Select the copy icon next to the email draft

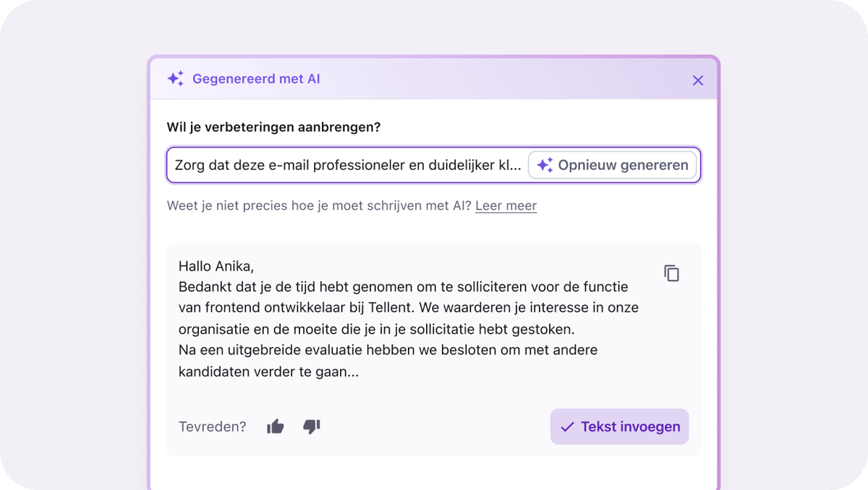(671, 273)
